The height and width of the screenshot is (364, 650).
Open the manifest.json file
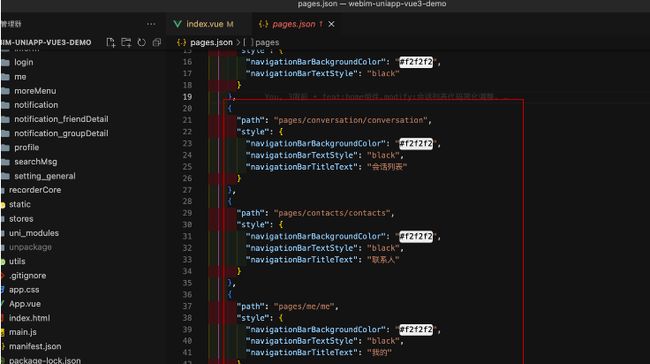(35, 346)
